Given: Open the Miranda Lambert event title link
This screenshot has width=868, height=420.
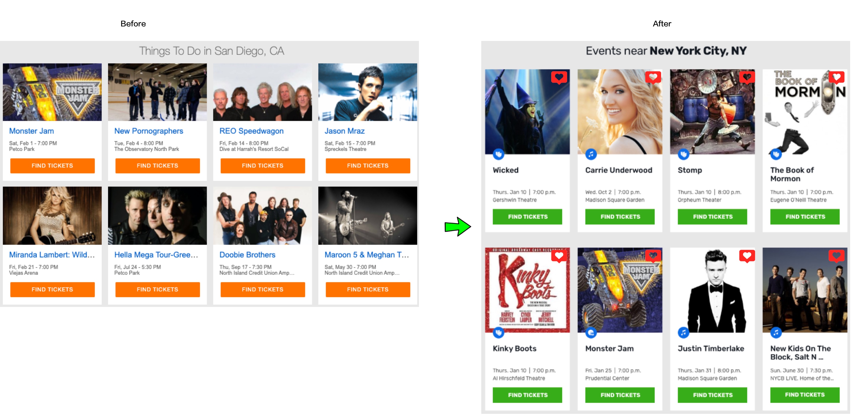Looking at the screenshot, I should click(52, 255).
